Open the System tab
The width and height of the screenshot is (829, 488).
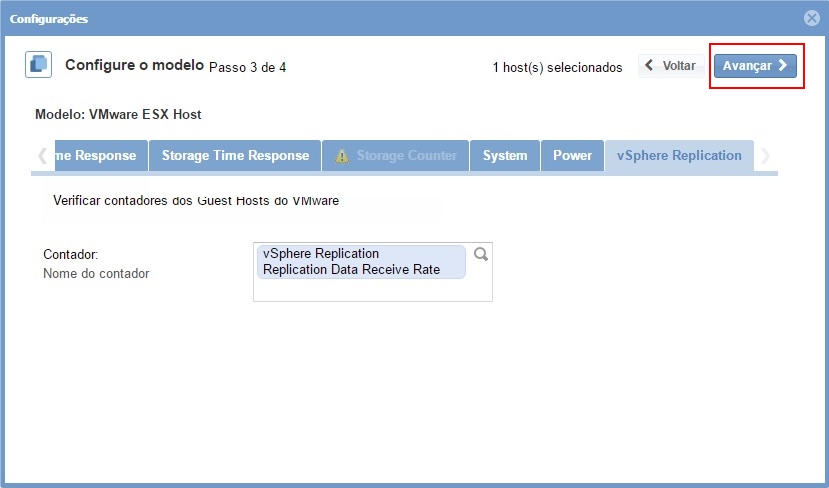pyautogui.click(x=504, y=156)
